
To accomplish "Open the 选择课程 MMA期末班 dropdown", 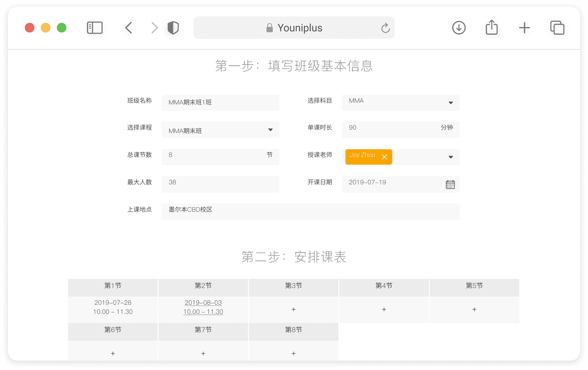I will point(270,130).
